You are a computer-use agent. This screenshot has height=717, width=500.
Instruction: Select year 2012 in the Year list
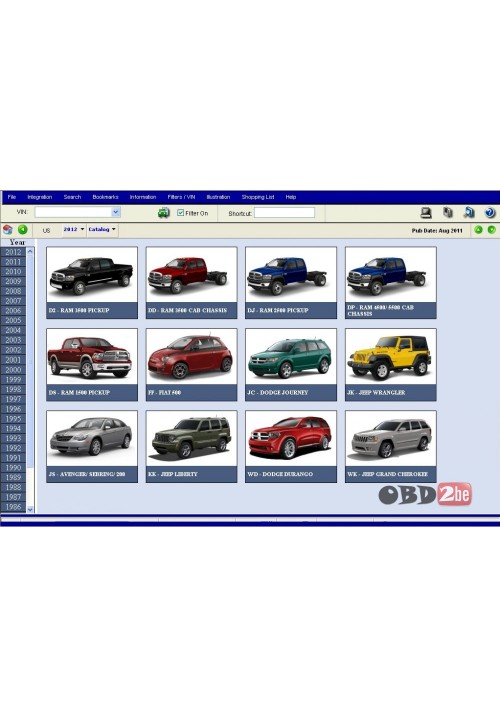[x=13, y=252]
